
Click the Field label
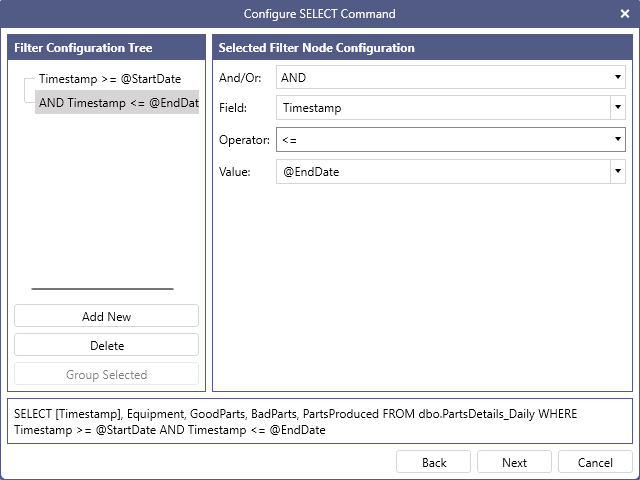click(233, 108)
